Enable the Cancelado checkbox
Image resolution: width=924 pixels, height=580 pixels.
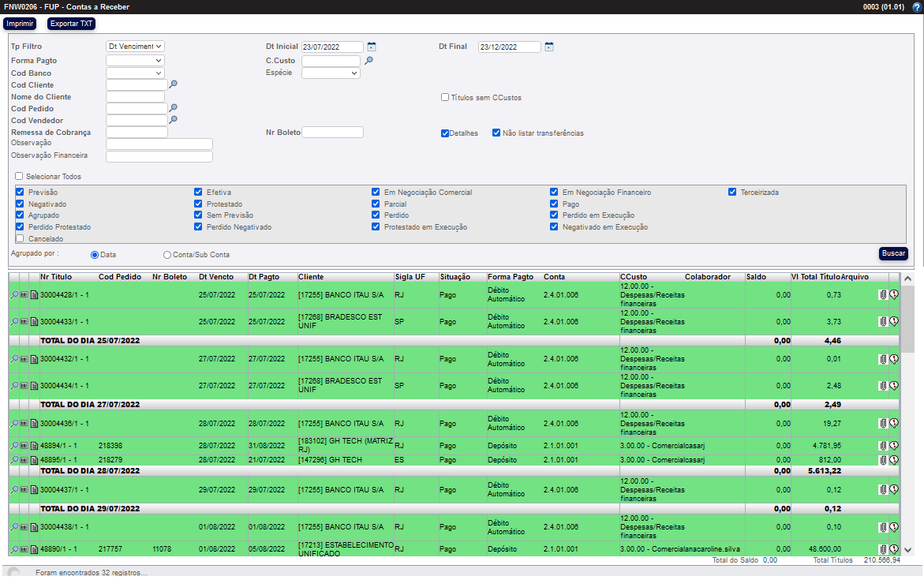[20, 238]
